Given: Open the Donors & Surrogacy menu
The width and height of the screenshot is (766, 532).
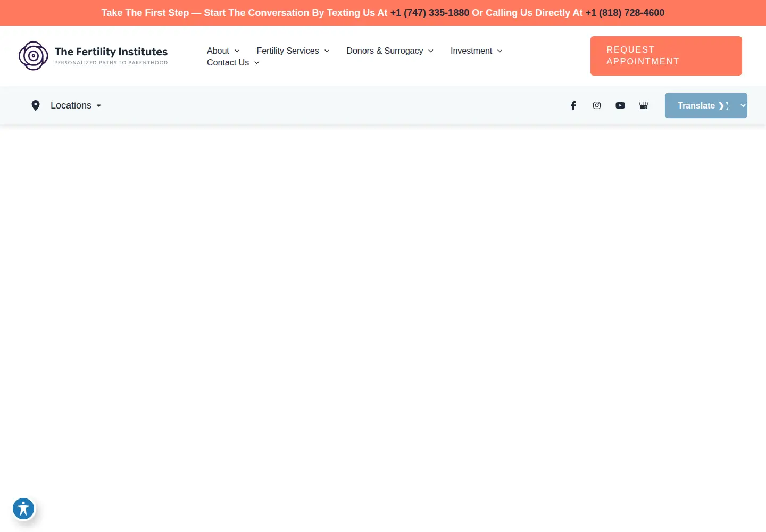Looking at the screenshot, I should point(390,51).
